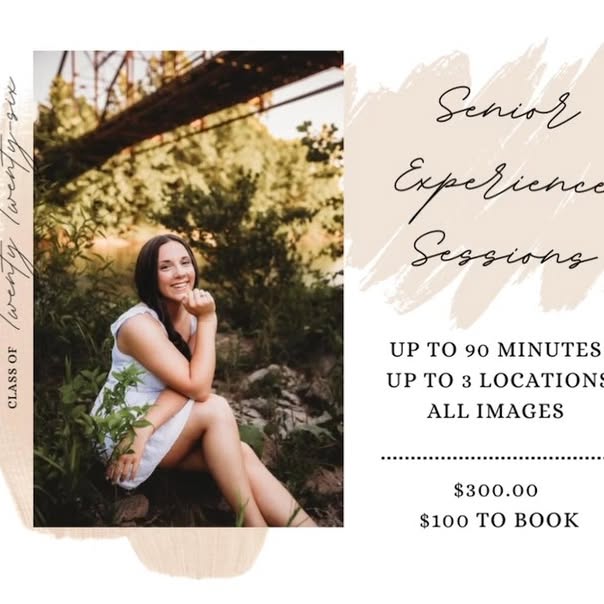
Task: Click the vertical 'CLASS OF' label
Action: 13,377
